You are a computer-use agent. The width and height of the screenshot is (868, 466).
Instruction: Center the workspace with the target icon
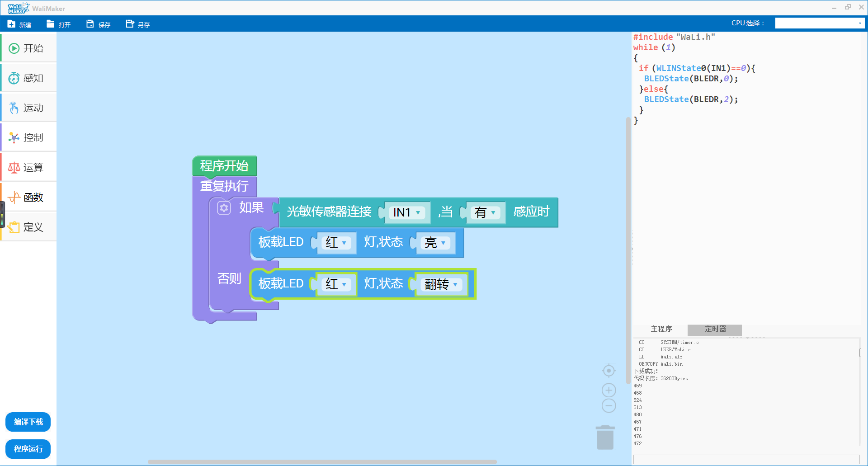(609, 371)
